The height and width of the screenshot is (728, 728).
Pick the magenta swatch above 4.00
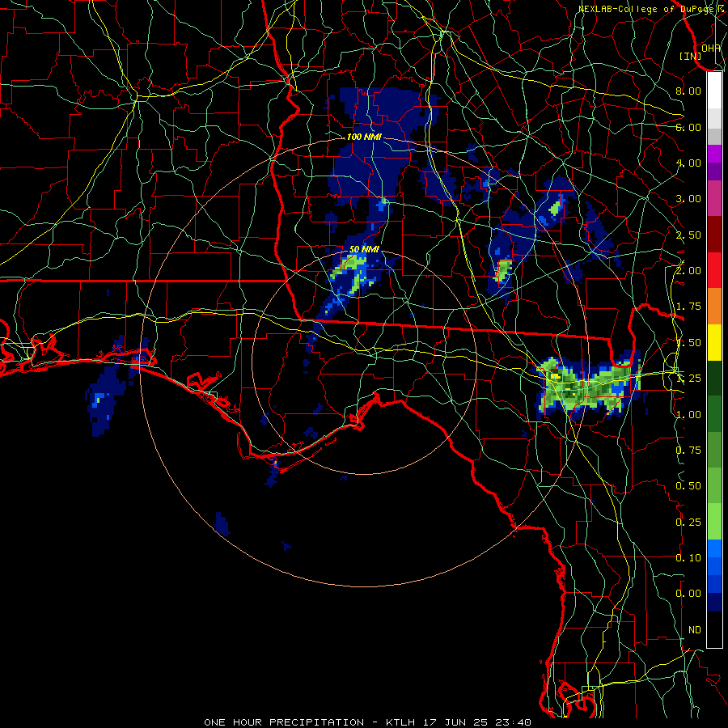coord(714,154)
